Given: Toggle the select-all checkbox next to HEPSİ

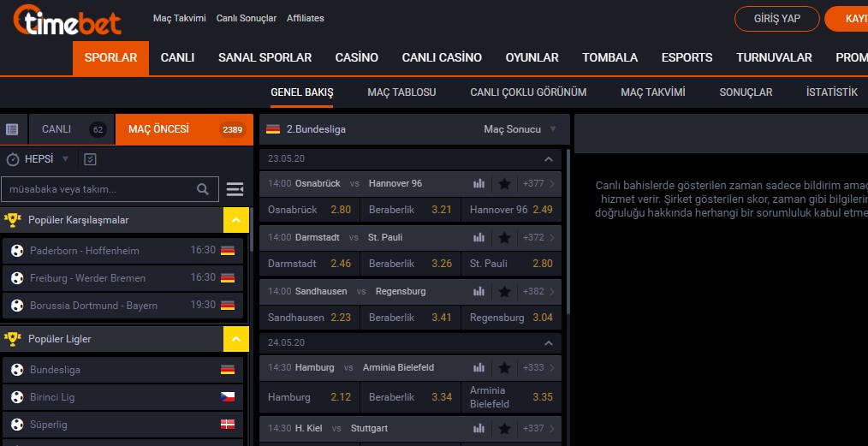Looking at the screenshot, I should click(x=90, y=159).
